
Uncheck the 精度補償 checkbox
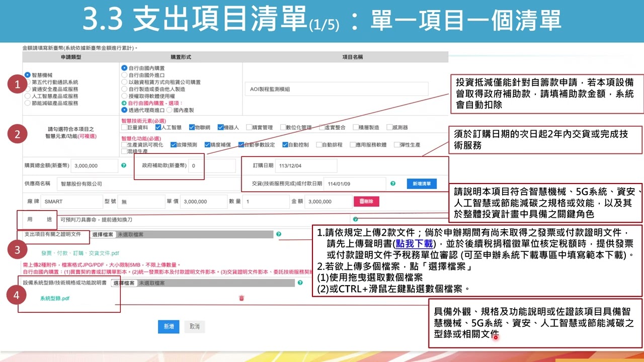point(207,145)
